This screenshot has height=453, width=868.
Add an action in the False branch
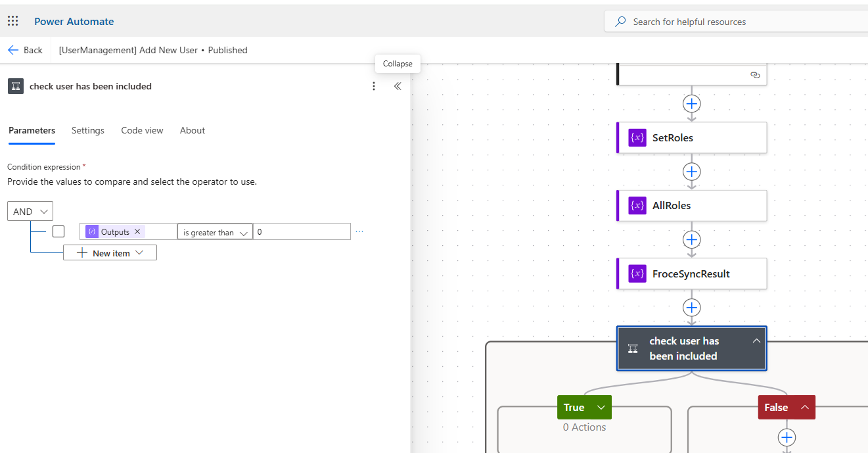[787, 437]
